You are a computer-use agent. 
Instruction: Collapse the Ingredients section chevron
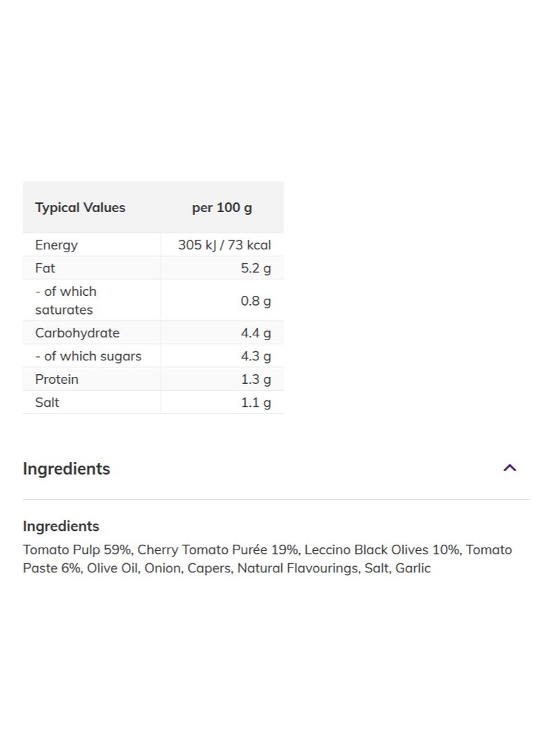510,468
